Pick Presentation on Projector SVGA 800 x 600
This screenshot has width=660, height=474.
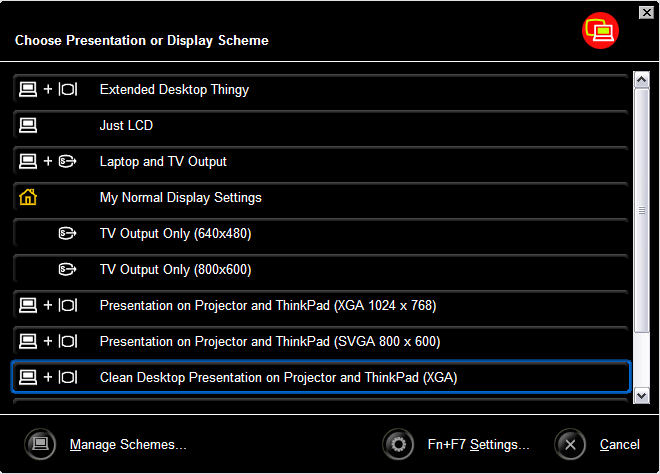(270, 342)
